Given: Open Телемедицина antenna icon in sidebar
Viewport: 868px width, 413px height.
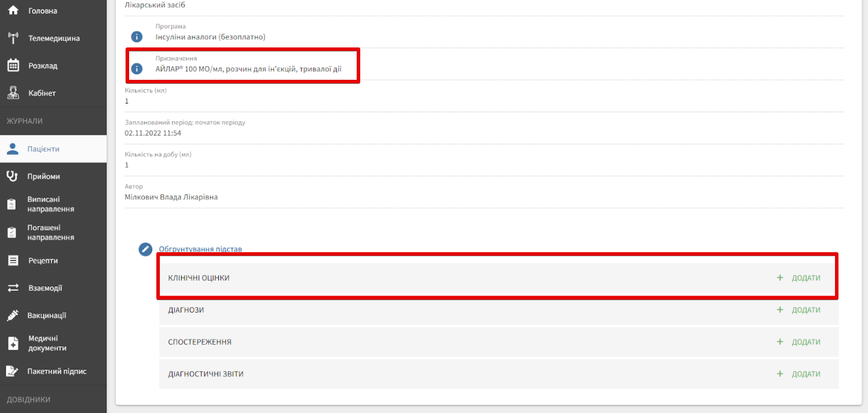Looking at the screenshot, I should click(x=13, y=38).
